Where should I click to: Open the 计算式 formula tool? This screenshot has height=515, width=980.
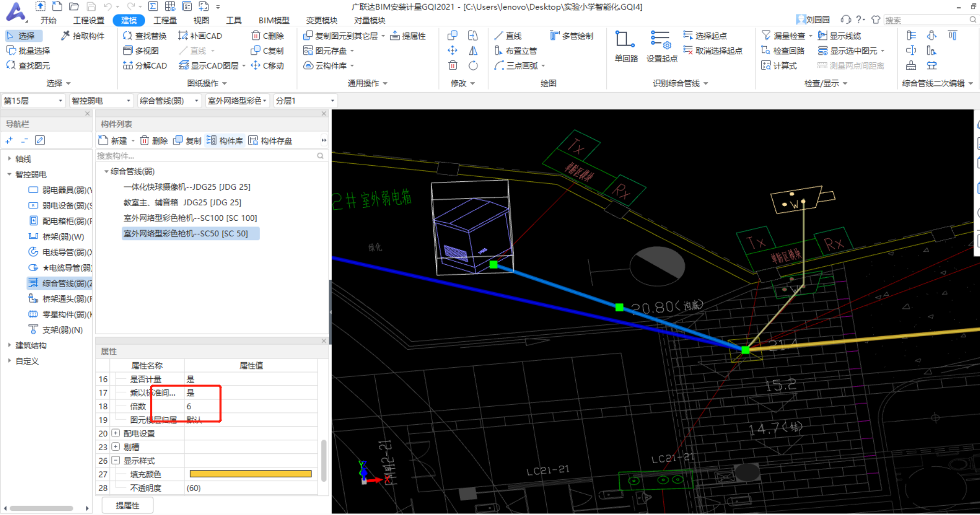pyautogui.click(x=779, y=66)
